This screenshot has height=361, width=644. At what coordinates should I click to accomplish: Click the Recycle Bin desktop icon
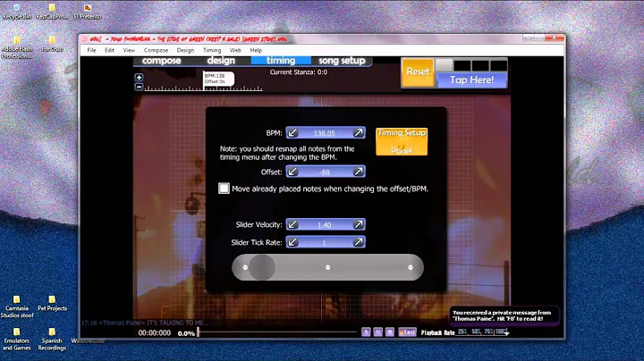pos(17,12)
